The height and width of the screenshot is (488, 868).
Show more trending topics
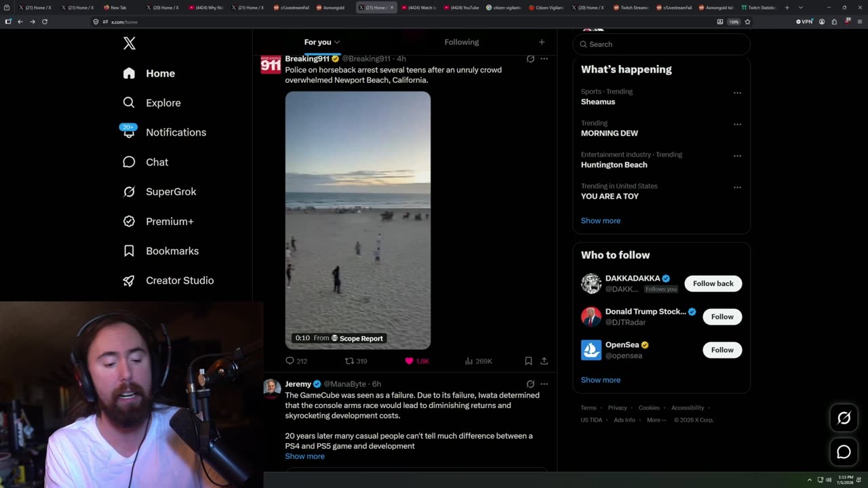[600, 221]
